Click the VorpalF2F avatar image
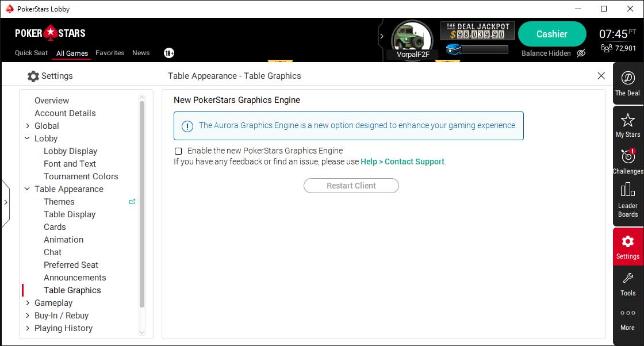 point(412,40)
